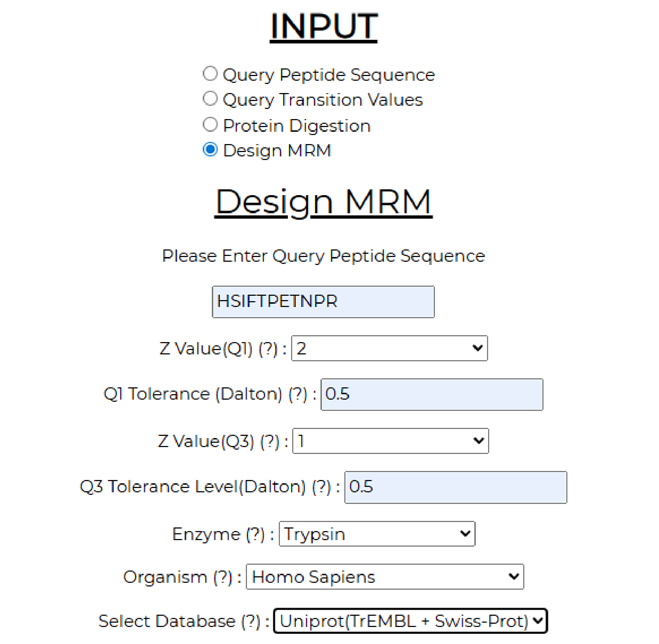The height and width of the screenshot is (644, 659).
Task: Expand the Enzyme dropdown showing Trypsin
Action: click(377, 534)
